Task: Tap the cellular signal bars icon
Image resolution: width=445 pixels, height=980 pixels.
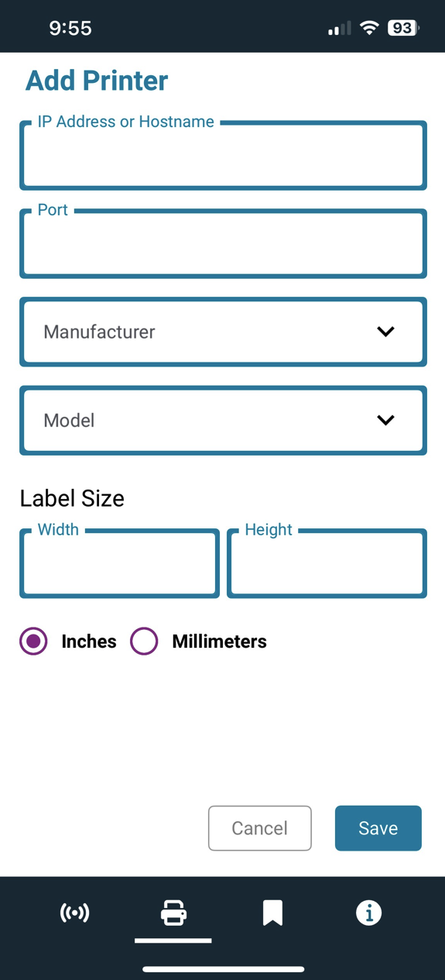Action: (339, 29)
